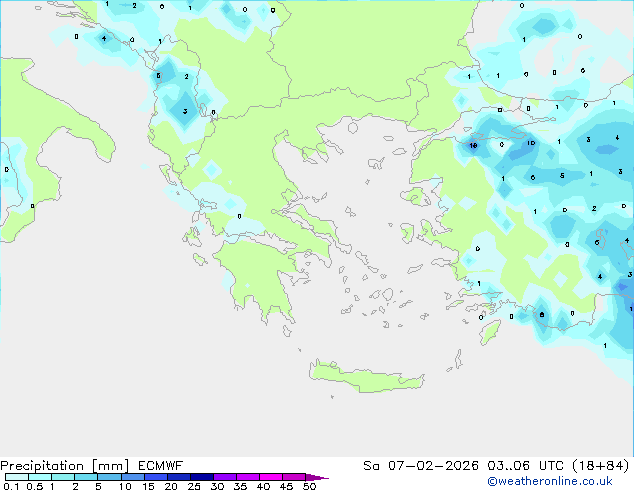Screen dimensions: 634x490
Task: Click the '35' legend scale label
Action: click(x=240, y=486)
